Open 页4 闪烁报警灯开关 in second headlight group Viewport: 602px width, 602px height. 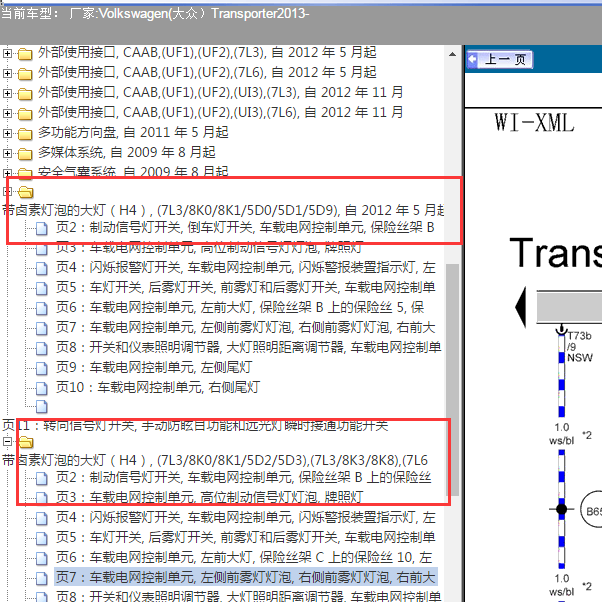point(245,517)
